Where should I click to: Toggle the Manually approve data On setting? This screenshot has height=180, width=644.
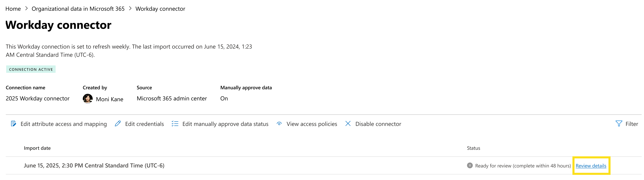coord(224,98)
